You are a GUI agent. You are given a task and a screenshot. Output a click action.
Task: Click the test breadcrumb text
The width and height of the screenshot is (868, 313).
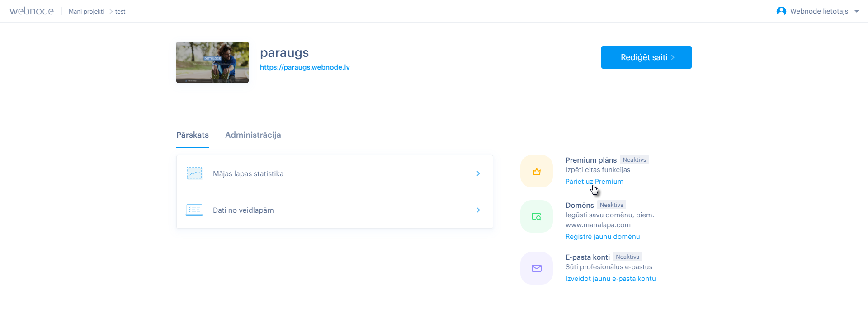pos(120,12)
